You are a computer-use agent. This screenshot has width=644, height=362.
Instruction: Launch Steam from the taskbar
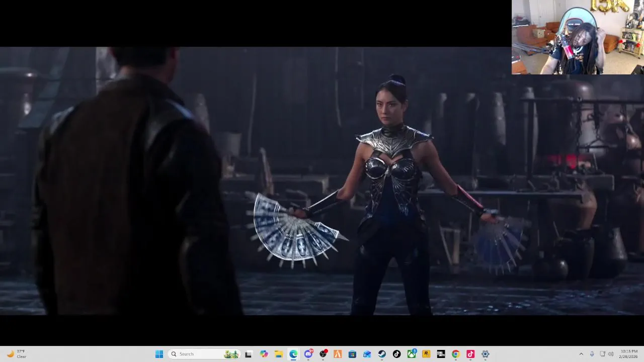(382, 354)
